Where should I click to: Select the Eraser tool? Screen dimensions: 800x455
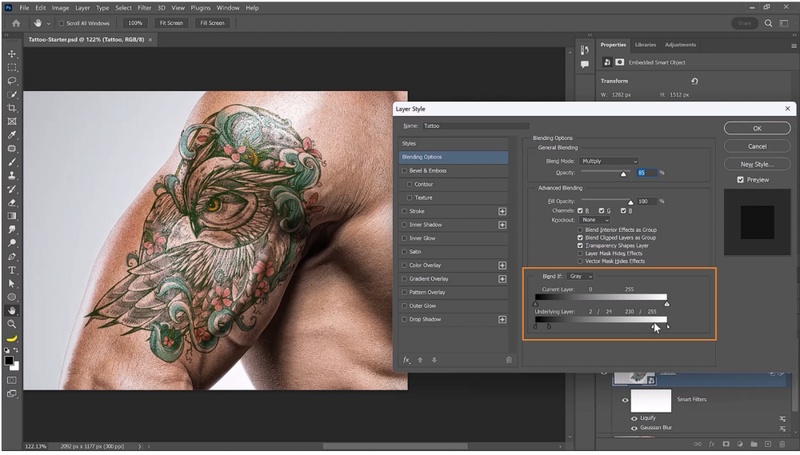[12, 203]
